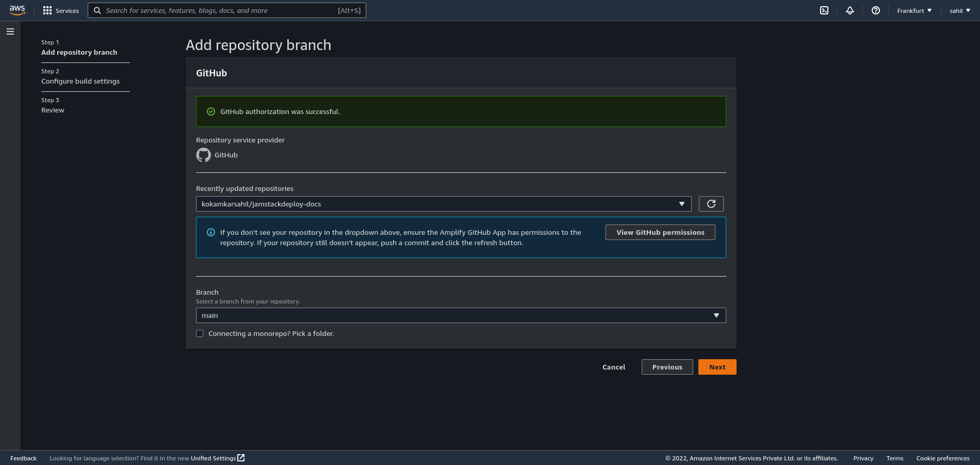Cancel the add repository wizard
The image size is (980, 465).
point(614,367)
